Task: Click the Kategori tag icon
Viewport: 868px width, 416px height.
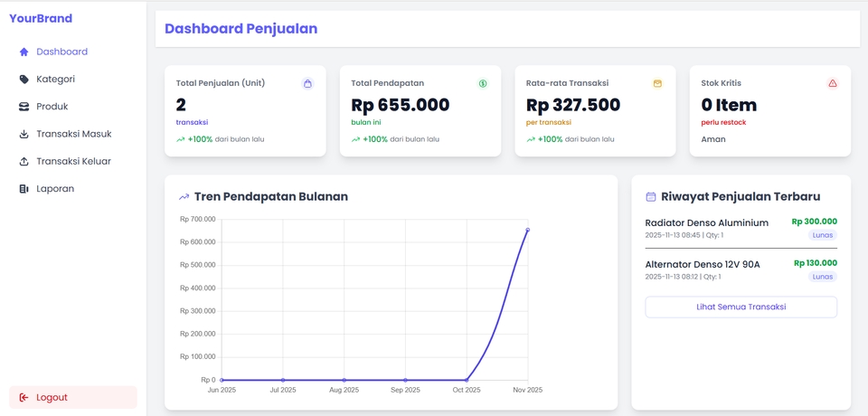Action: click(24, 79)
